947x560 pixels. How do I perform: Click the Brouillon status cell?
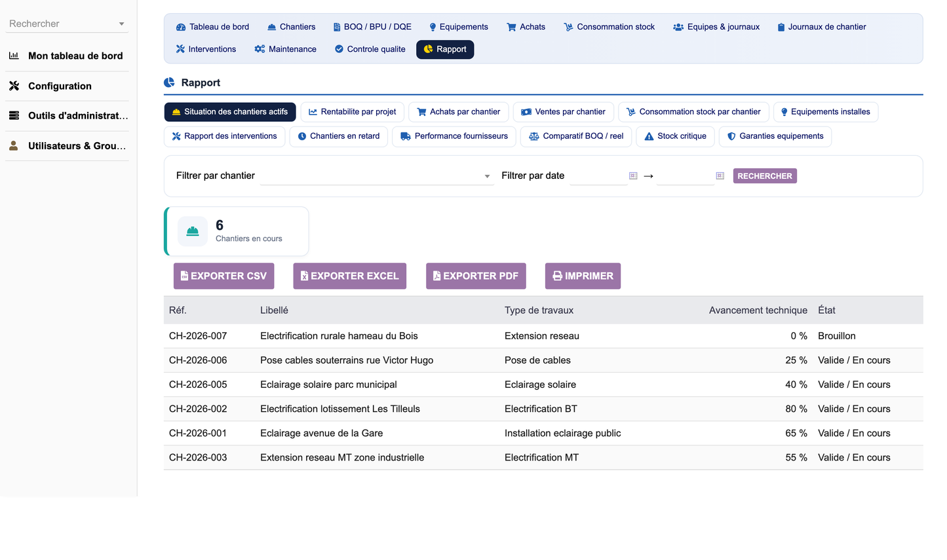pos(837,336)
